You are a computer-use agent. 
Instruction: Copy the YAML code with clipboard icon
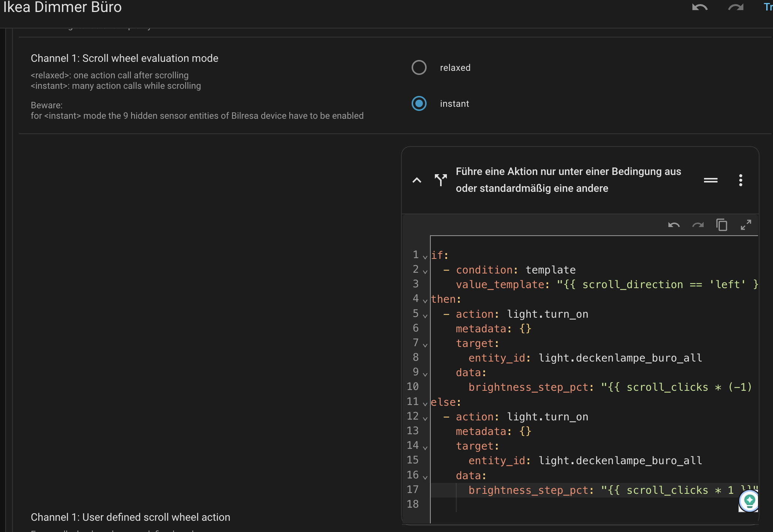[722, 225]
